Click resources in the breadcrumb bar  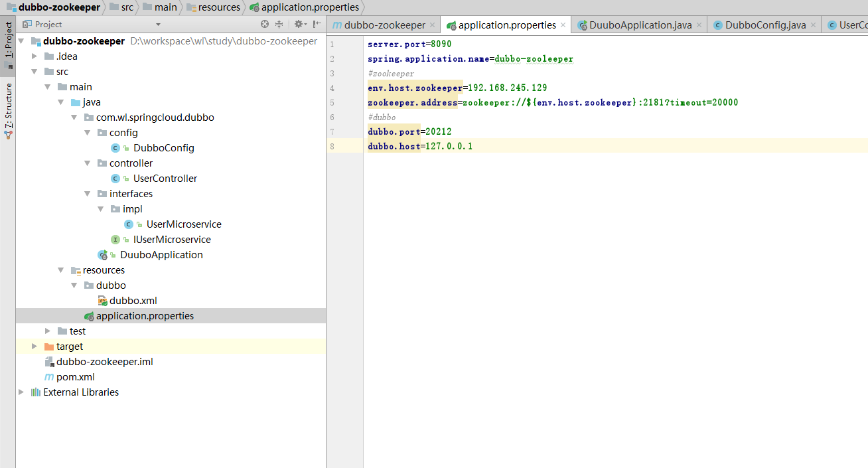pyautogui.click(x=219, y=7)
